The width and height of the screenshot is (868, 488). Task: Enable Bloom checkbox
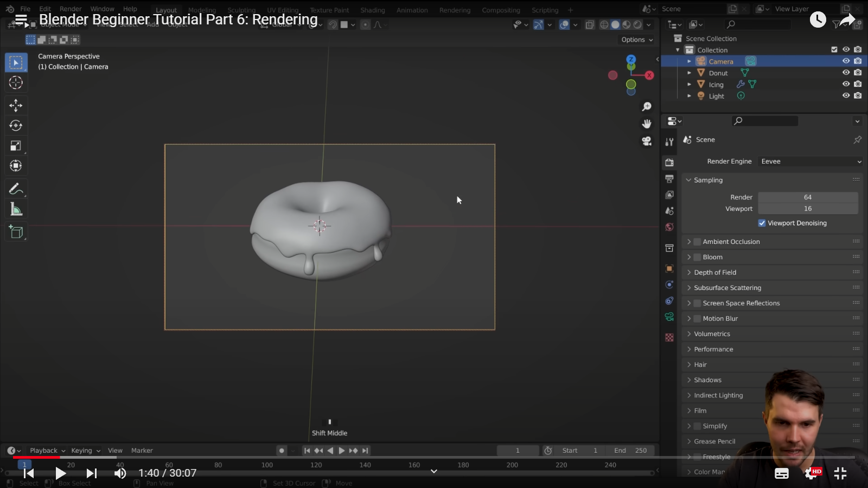(x=697, y=257)
